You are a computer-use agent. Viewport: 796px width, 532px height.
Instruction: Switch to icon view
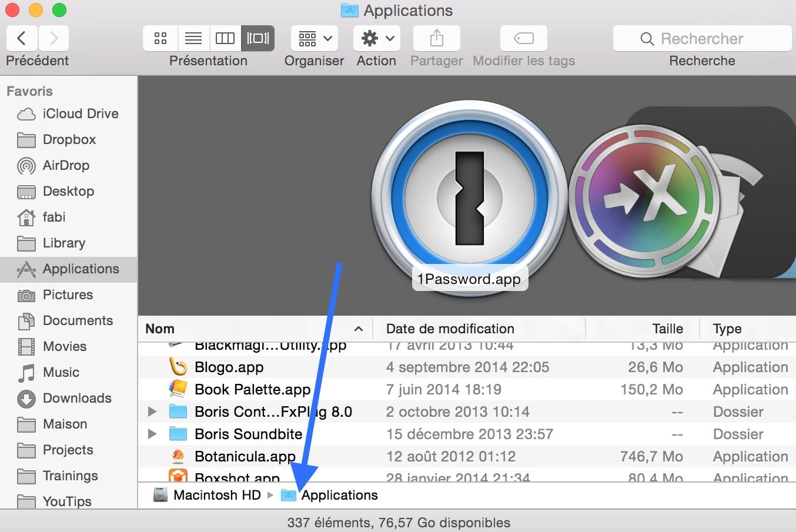click(x=160, y=39)
